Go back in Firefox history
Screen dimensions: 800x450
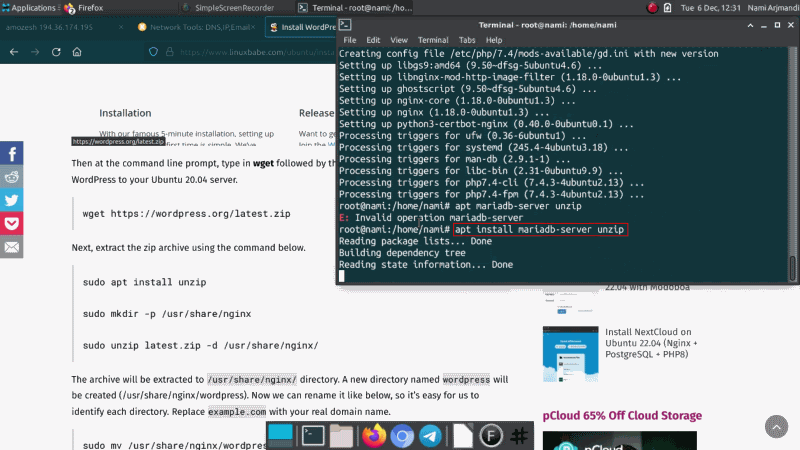14,52
